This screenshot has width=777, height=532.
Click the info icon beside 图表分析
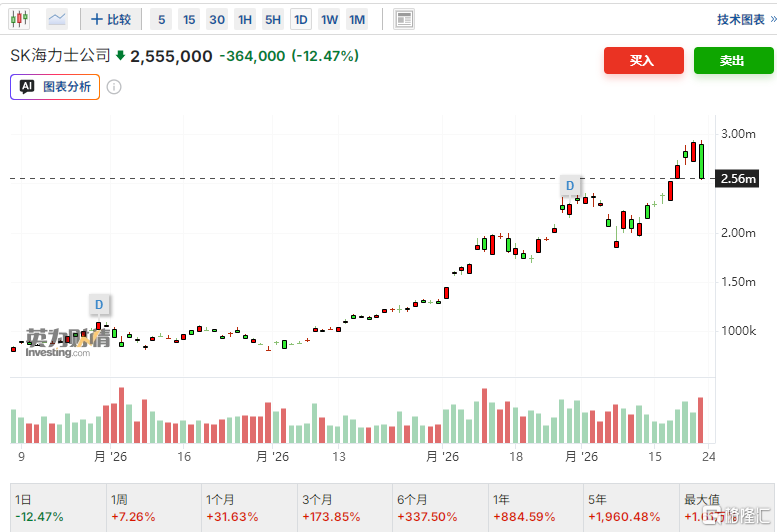click(x=114, y=87)
